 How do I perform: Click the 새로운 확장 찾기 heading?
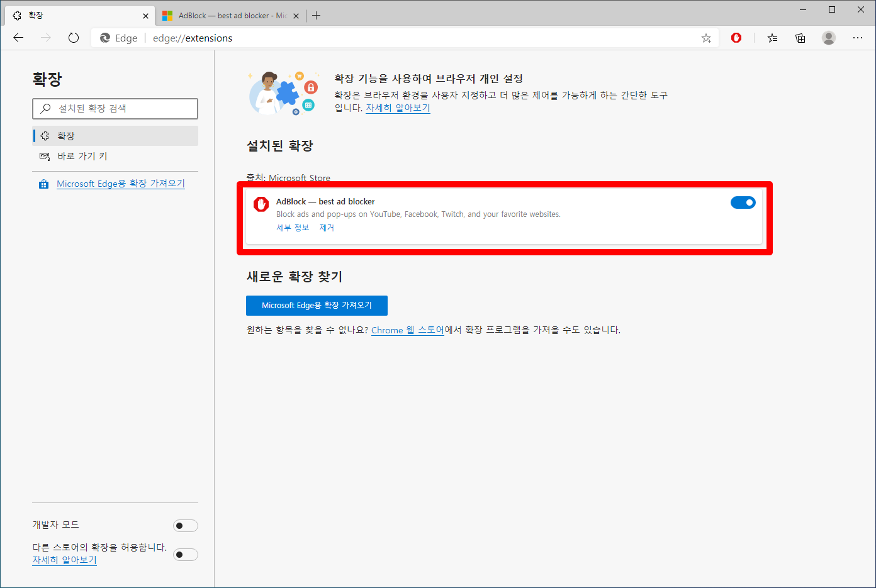[294, 277]
